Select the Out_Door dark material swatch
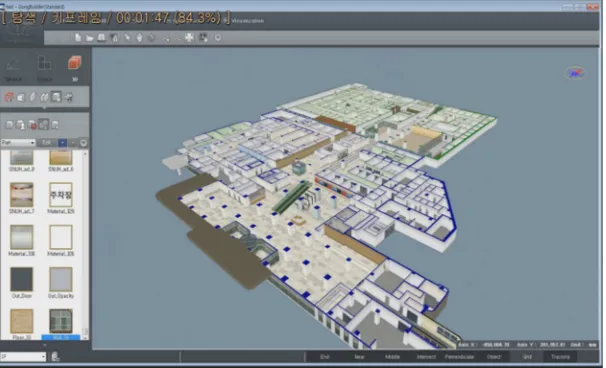Viewport: 606px width, 368px height. [x=22, y=279]
